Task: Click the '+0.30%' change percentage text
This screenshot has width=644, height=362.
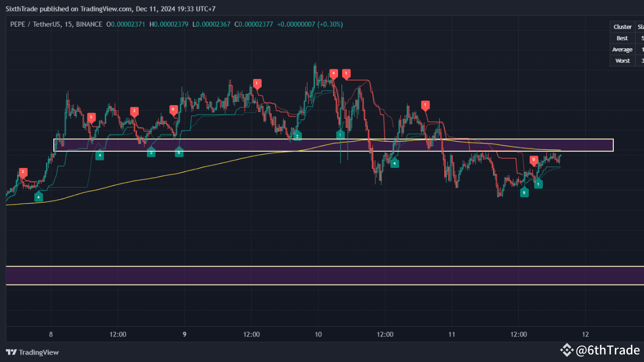Action: (330, 24)
